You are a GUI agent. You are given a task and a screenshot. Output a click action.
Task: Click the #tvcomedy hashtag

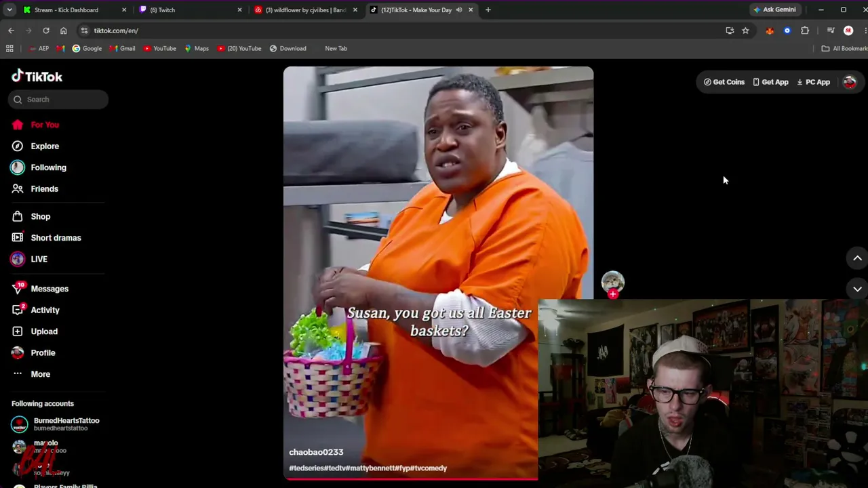(429, 468)
